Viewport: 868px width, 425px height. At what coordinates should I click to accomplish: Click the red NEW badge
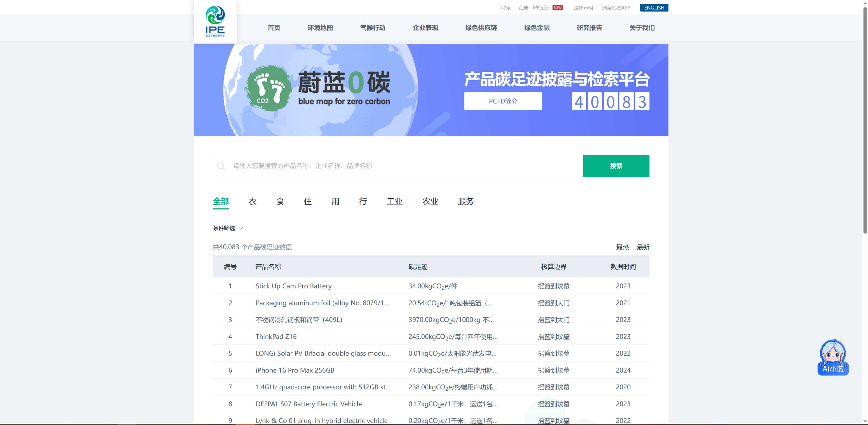[x=557, y=7]
